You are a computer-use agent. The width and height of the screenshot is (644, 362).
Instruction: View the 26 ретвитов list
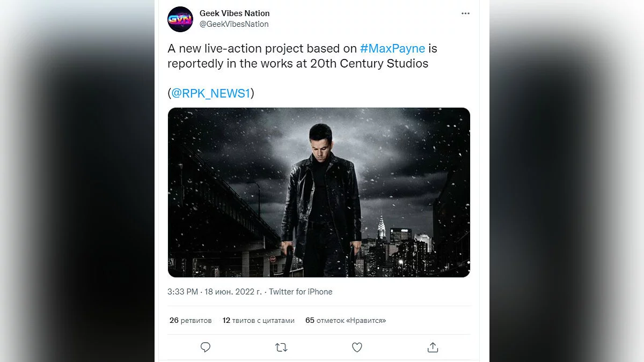coord(191,320)
